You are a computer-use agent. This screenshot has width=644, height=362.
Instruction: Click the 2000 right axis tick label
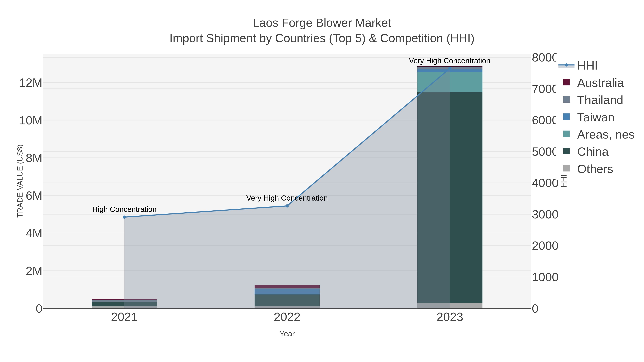[x=545, y=246]
